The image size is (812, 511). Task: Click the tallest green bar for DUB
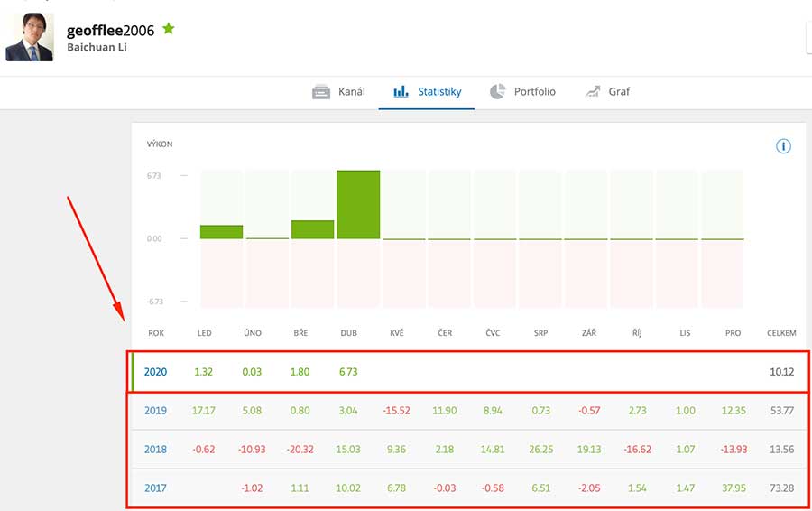pyautogui.click(x=358, y=205)
